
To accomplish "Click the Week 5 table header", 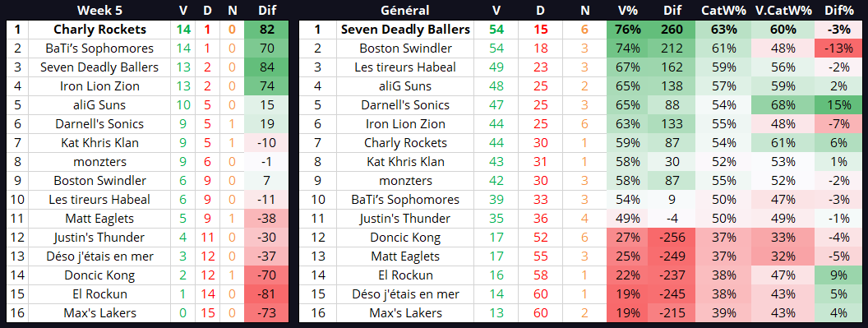I will coord(100,10).
